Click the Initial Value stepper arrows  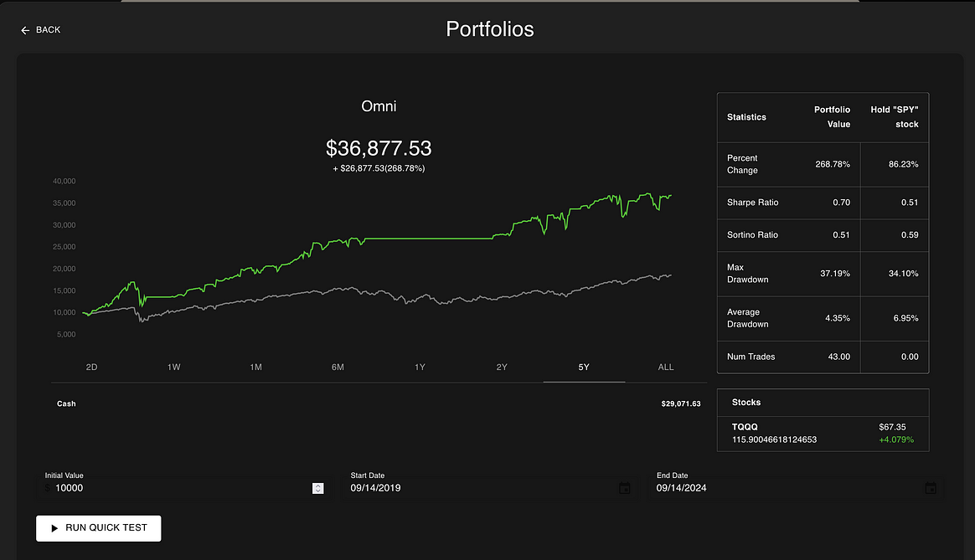[317, 488]
